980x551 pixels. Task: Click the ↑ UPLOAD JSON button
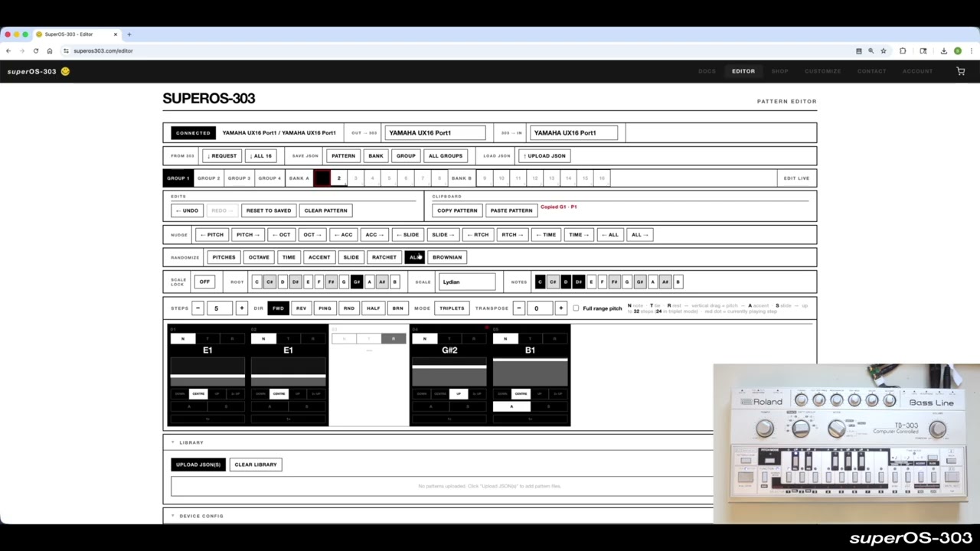pos(544,156)
